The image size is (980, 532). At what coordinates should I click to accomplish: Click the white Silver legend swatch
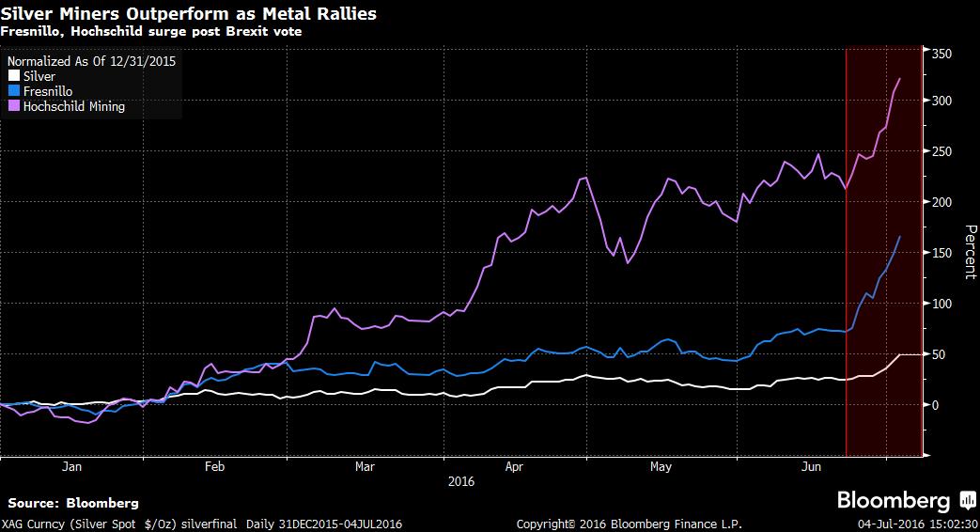coord(12,76)
